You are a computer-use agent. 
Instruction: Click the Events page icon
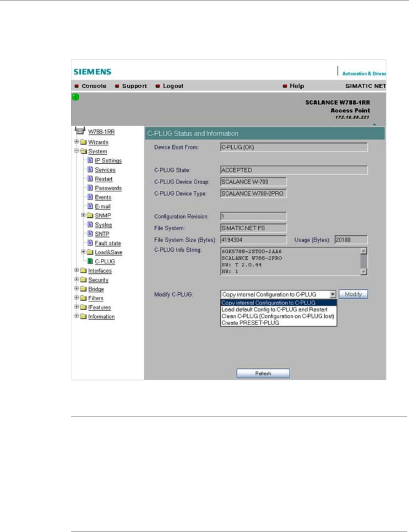[x=90, y=197]
